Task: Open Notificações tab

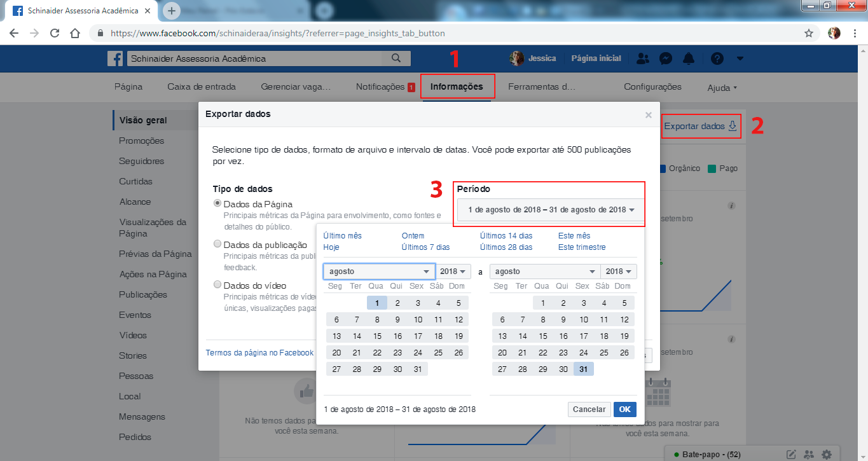Action: pos(385,86)
